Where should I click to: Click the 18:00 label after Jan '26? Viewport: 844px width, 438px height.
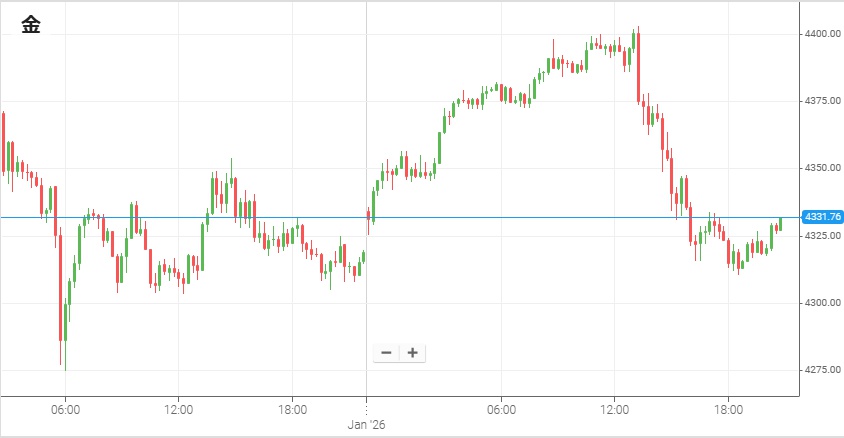(x=728, y=409)
